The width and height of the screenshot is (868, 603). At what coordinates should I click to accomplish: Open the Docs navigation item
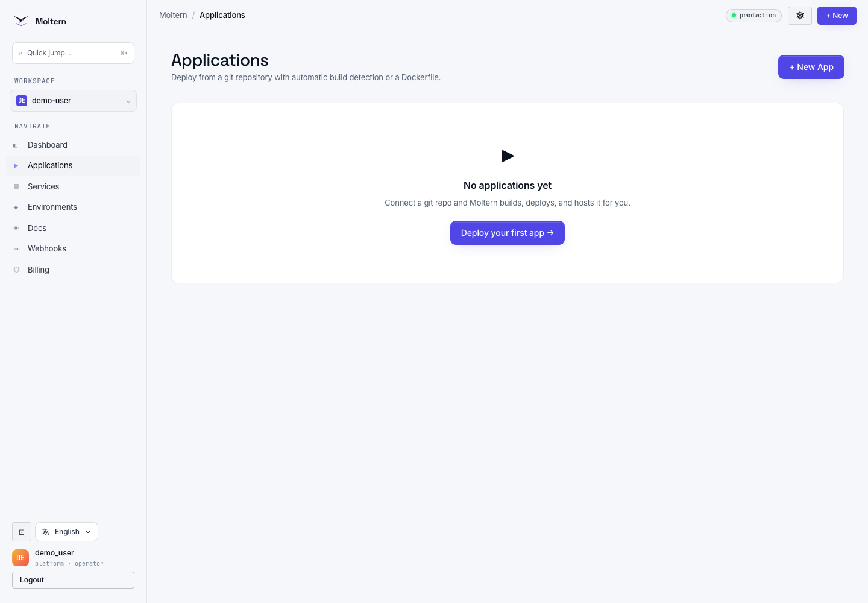73,228
